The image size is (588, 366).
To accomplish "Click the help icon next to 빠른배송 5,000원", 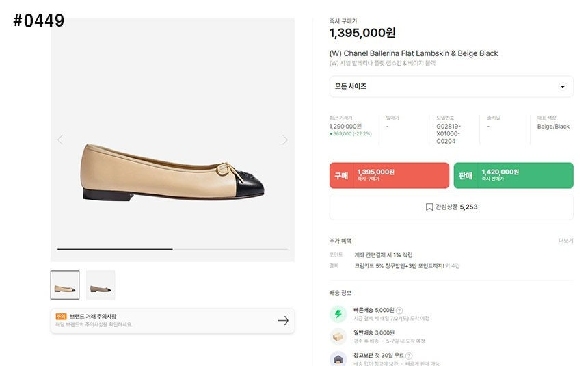I will point(399,311).
